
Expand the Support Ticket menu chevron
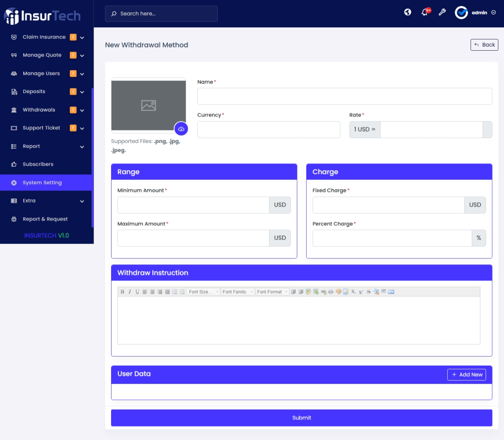[82, 128]
